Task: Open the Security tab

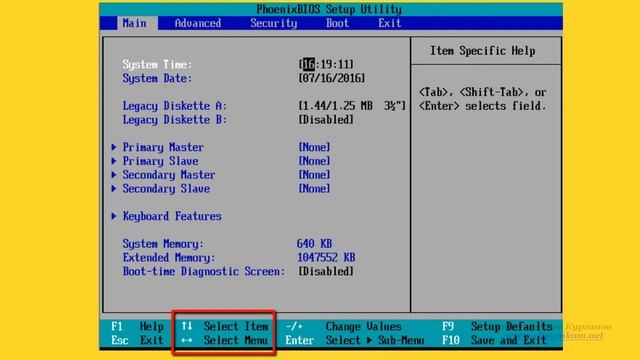Action: point(273,23)
